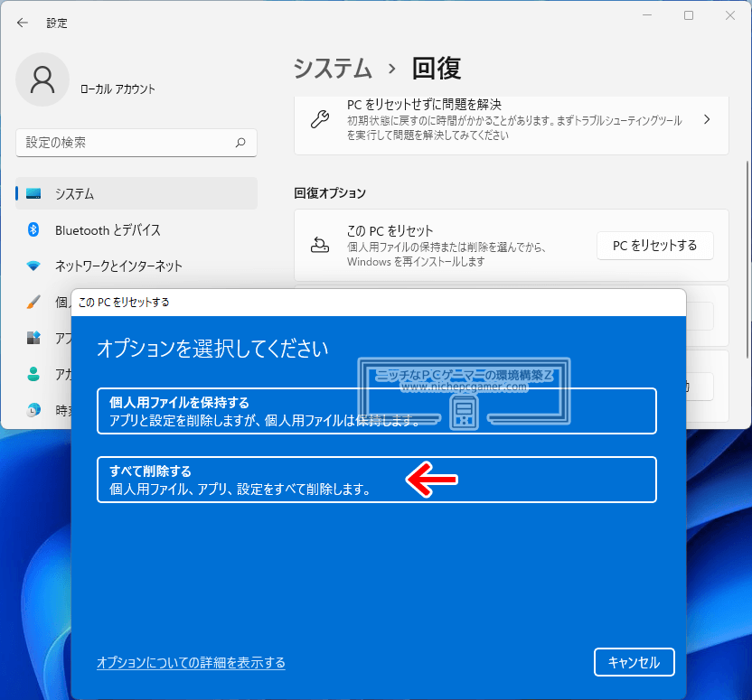Click the 回復オプション heading

(x=330, y=193)
